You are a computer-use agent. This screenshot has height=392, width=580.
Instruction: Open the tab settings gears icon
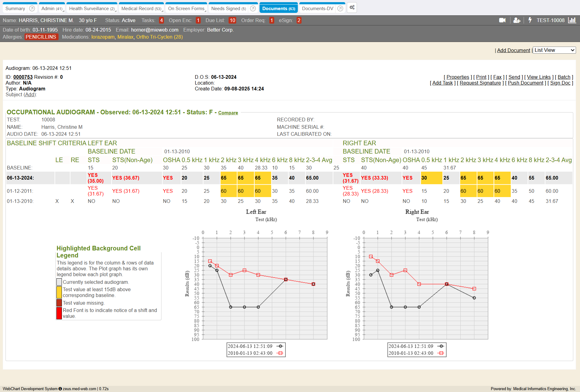[352, 8]
